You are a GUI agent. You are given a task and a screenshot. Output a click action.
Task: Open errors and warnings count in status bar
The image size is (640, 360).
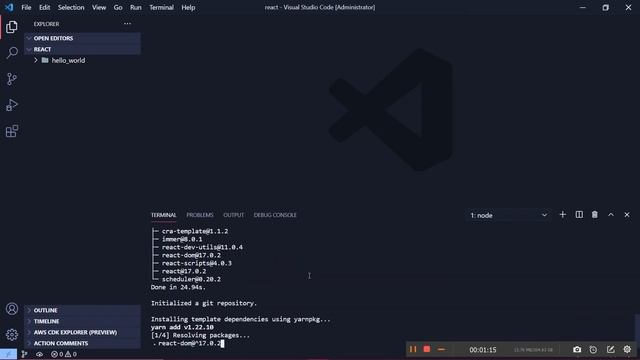pyautogui.click(x=64, y=354)
